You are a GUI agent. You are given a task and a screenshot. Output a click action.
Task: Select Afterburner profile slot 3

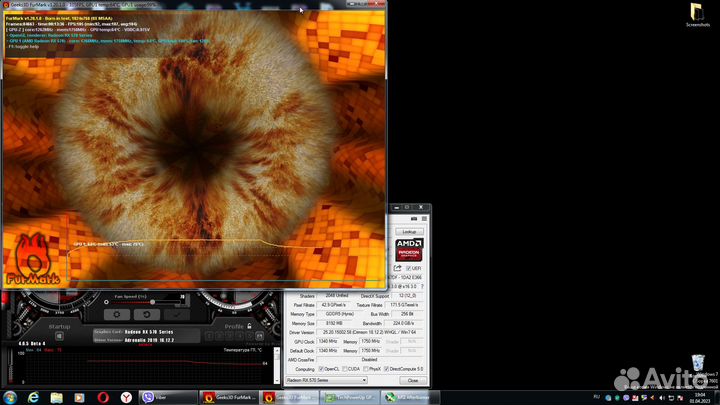(229, 336)
